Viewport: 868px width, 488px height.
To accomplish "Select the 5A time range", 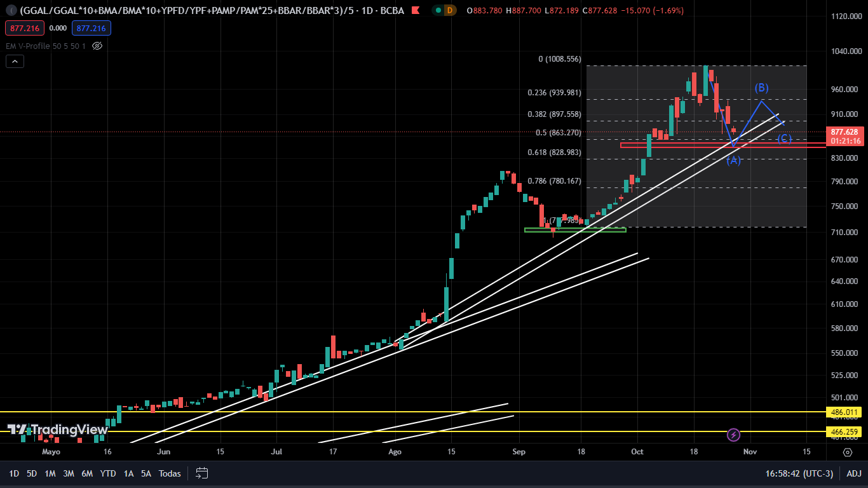I will (x=146, y=473).
